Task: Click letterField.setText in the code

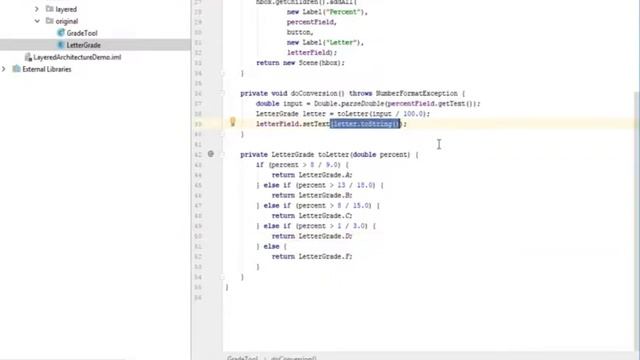Action: 293,124
